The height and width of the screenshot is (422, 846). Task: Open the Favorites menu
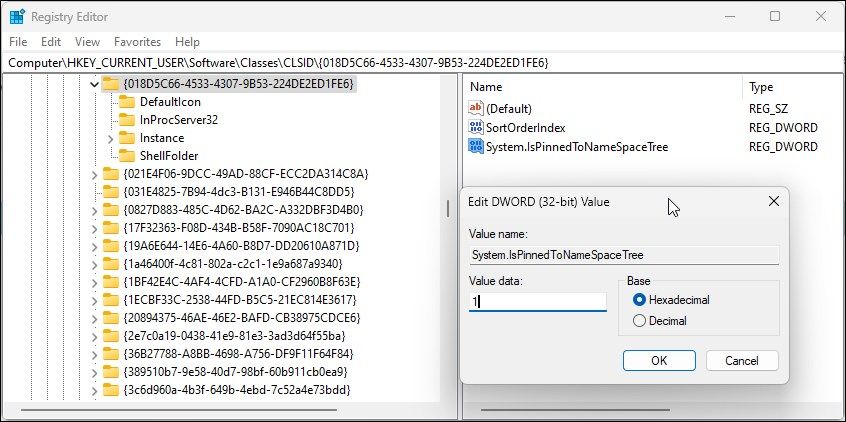[x=137, y=42]
